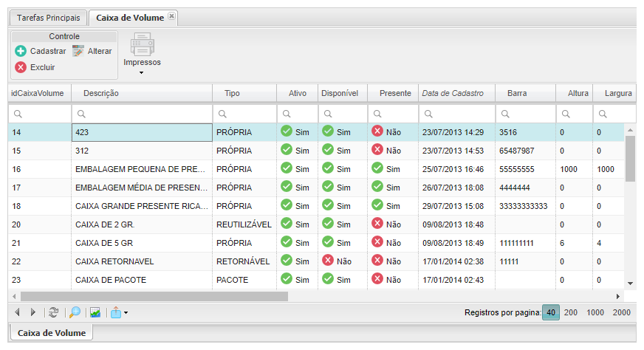Select row CAIXA DE PACOTE
Screen dimensions: 644x350
[316, 280]
